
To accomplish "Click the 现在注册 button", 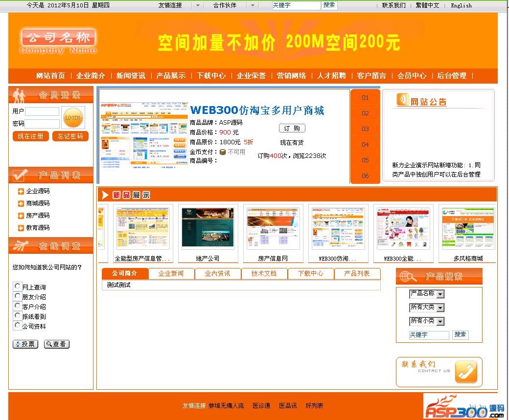I will point(30,136).
